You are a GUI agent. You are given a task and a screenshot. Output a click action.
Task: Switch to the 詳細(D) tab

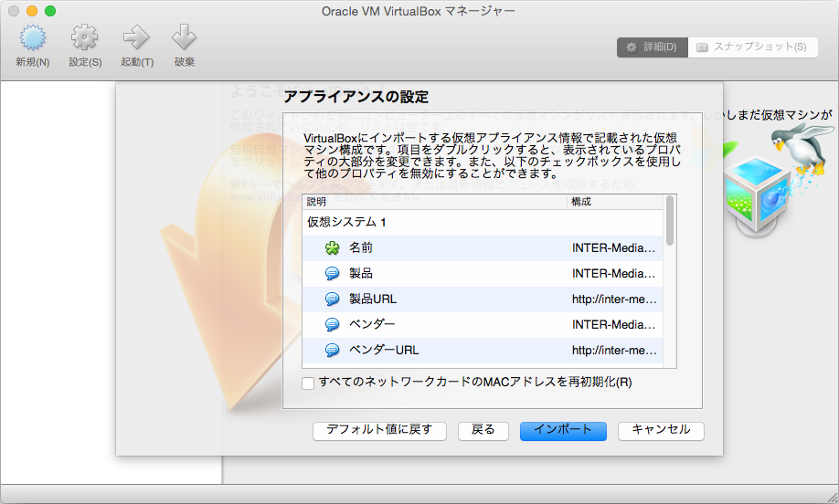tap(653, 47)
